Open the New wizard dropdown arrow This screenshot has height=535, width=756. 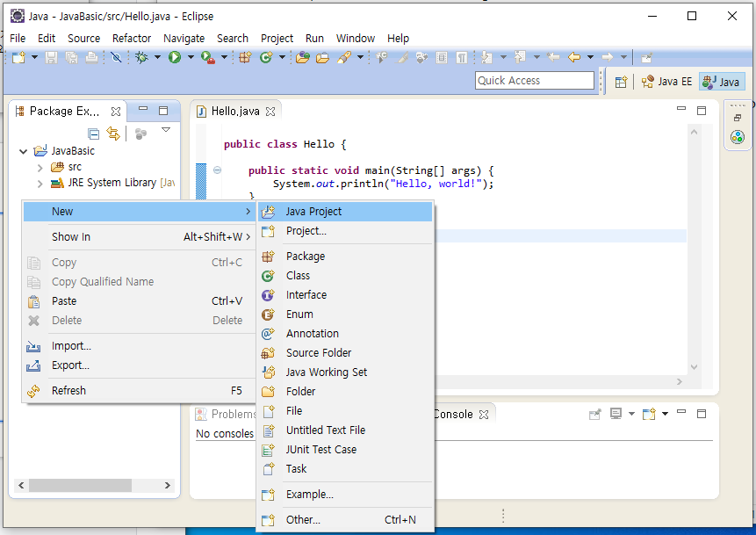coord(35,57)
